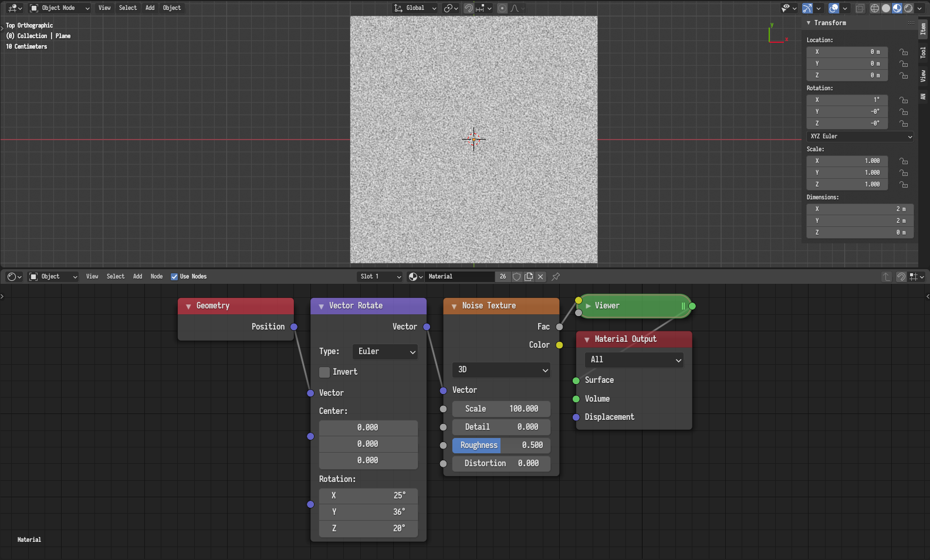Open the 3D viewport editor type menu
Screen dimensions: 930x560
15,8
